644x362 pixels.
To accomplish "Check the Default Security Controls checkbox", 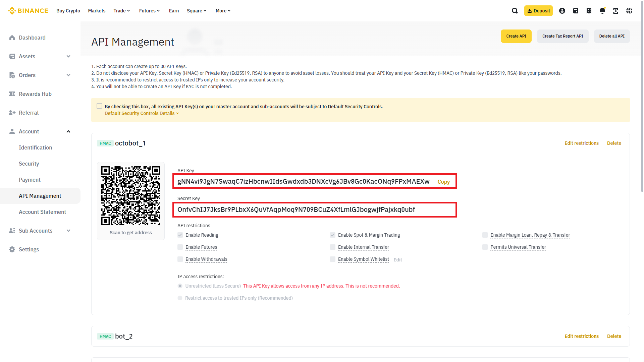I will click(99, 106).
